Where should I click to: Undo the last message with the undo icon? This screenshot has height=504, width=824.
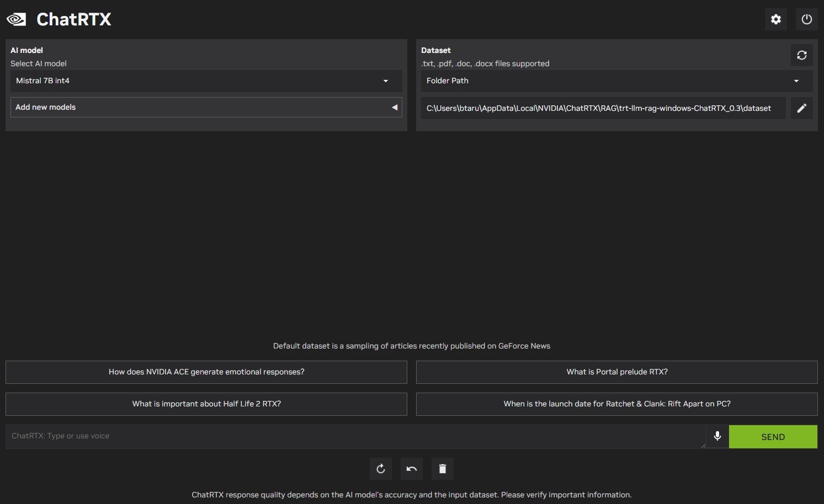(x=412, y=469)
